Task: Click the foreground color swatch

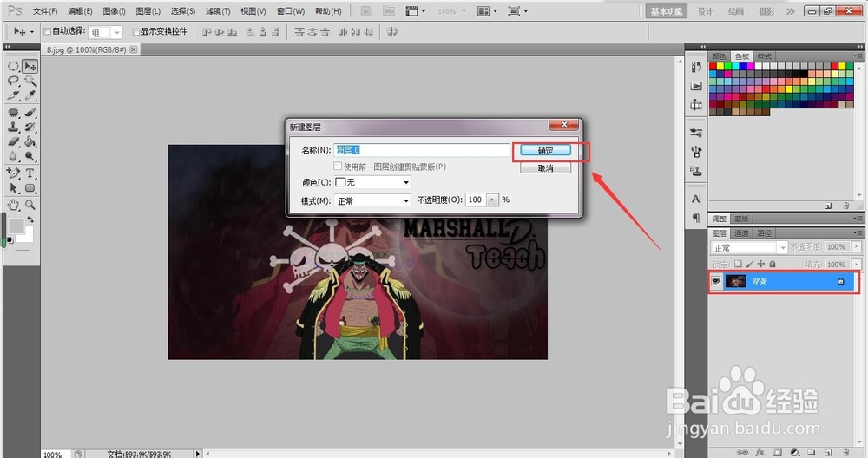Action: pos(16,226)
